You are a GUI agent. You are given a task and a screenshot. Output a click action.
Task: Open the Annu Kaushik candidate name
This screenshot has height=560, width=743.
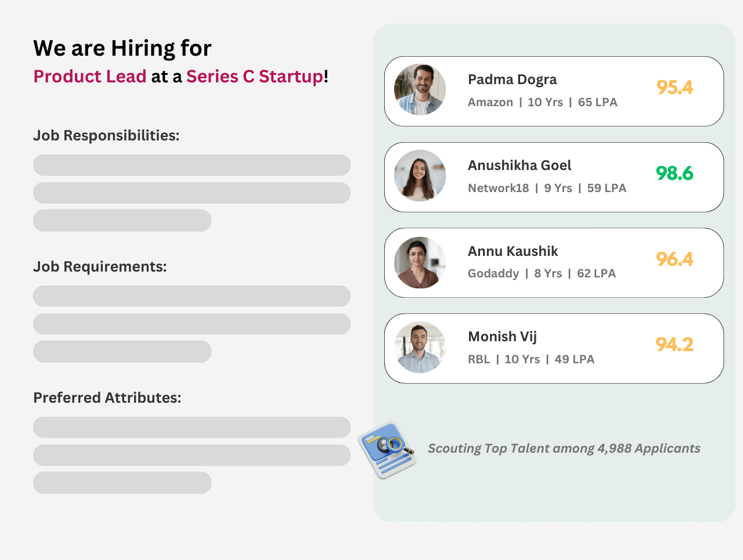[513, 251]
